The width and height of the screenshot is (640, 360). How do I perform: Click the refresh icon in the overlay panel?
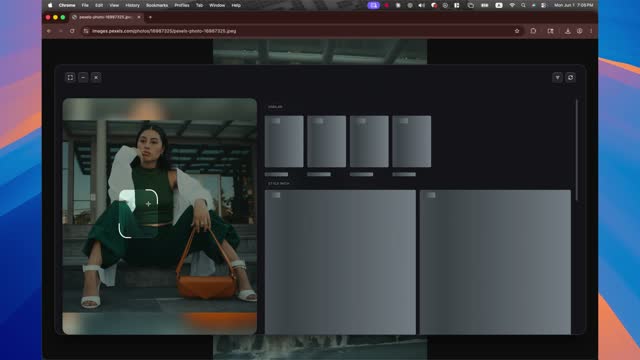pos(571,78)
